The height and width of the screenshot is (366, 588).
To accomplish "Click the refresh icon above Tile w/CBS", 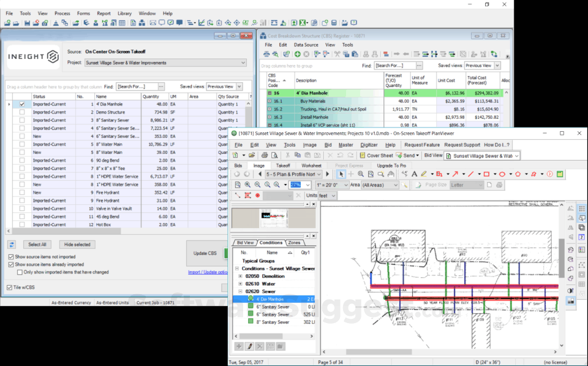I will (x=11, y=245).
